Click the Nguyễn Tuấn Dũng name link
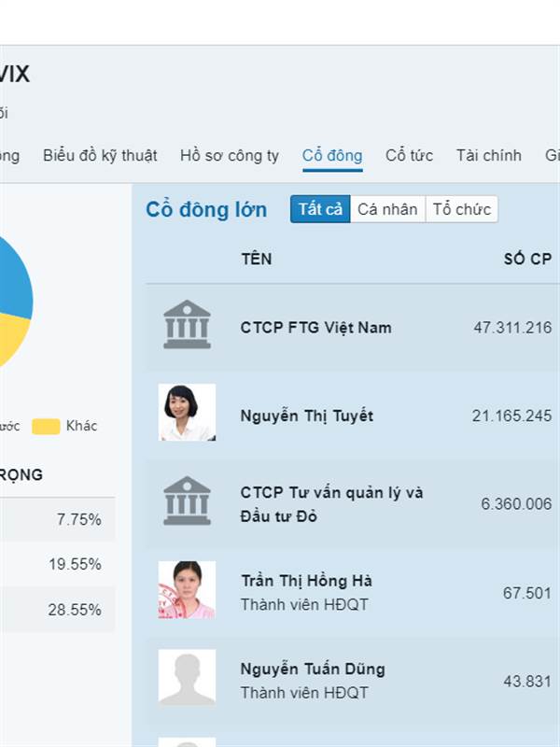 pos(312,669)
